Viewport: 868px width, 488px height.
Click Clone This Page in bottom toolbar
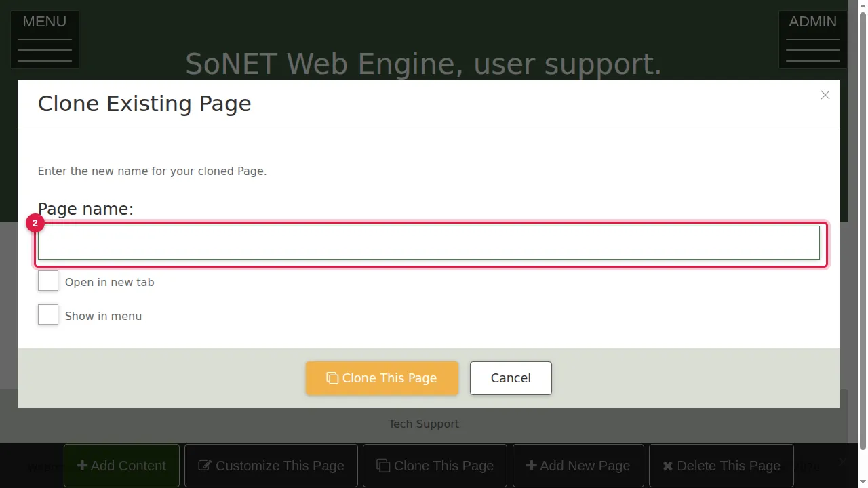tap(435, 466)
